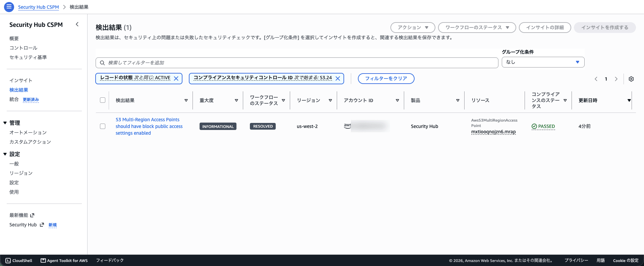Open mxtiooqnojzn6.mrap resource link

click(x=493, y=132)
